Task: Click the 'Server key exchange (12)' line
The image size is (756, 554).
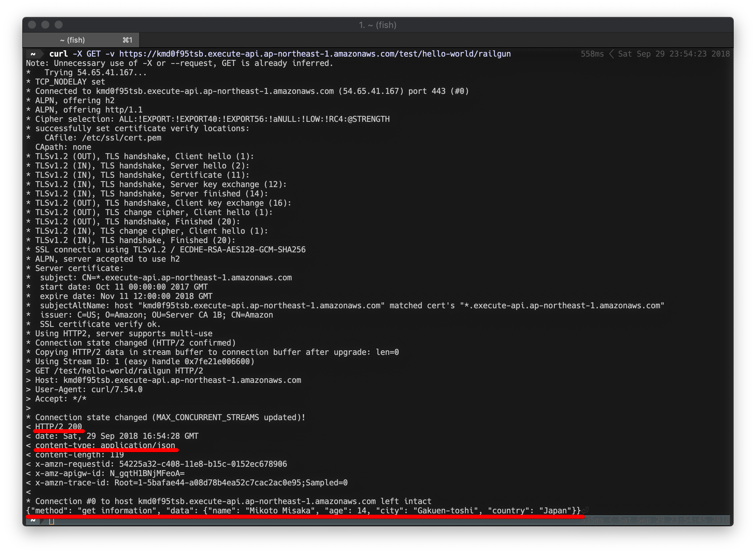Action: (x=157, y=185)
